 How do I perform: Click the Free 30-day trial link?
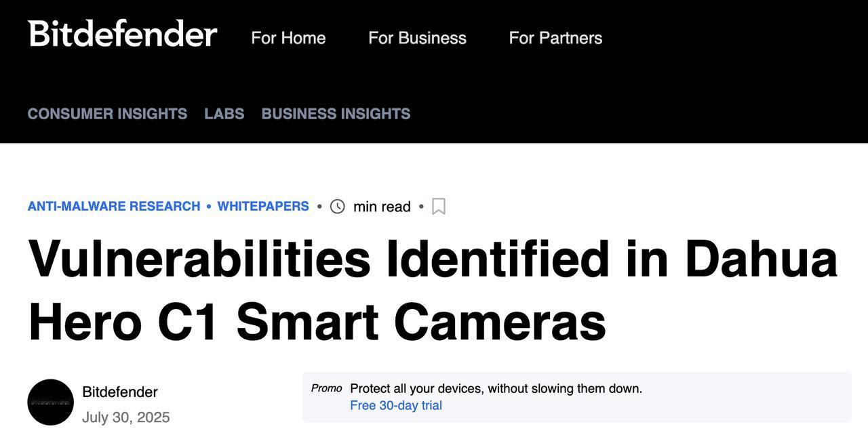(396, 405)
